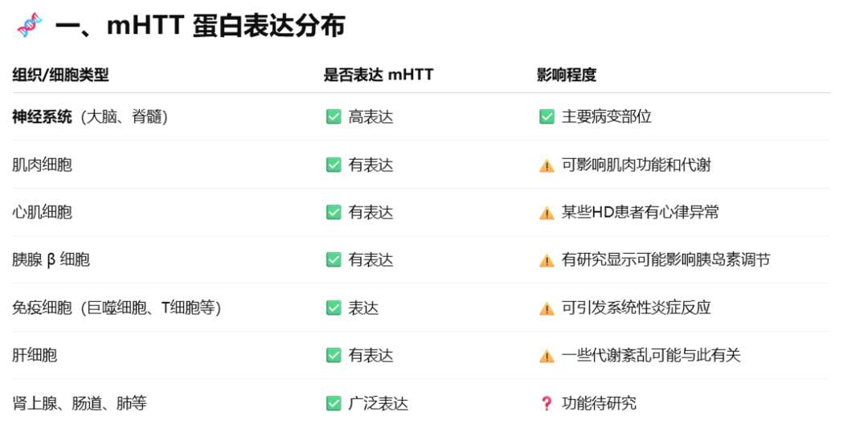
Task: Click check mark beside 广泛表达
Action: 334,404
